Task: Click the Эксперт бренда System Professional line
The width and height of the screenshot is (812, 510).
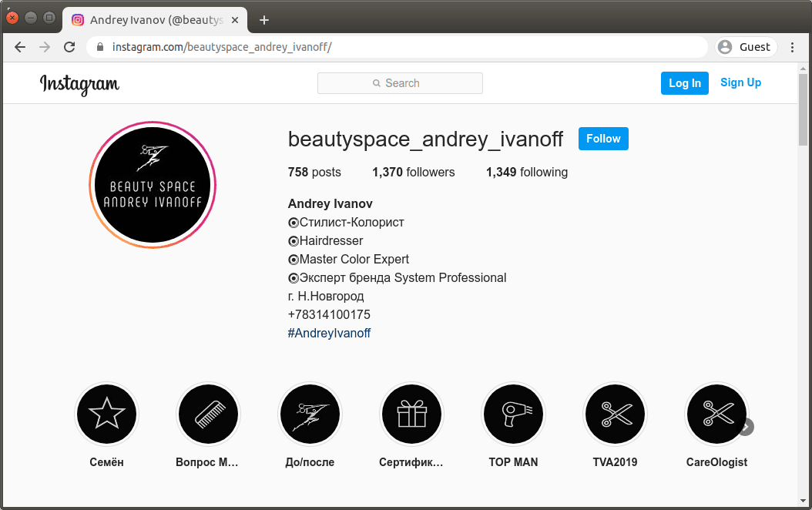Action: pos(398,278)
